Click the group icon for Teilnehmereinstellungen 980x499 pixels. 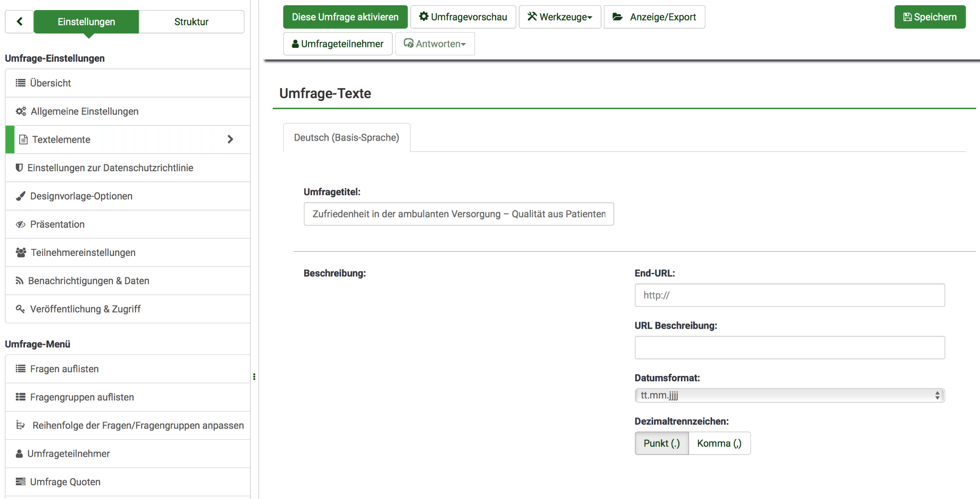click(x=21, y=253)
